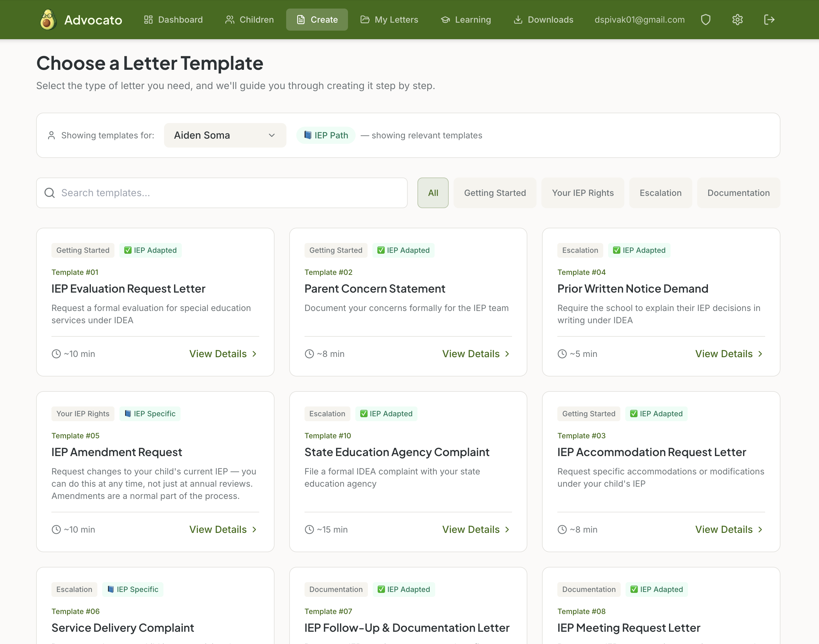
Task: Click the Advocato avocado logo
Action: [47, 19]
